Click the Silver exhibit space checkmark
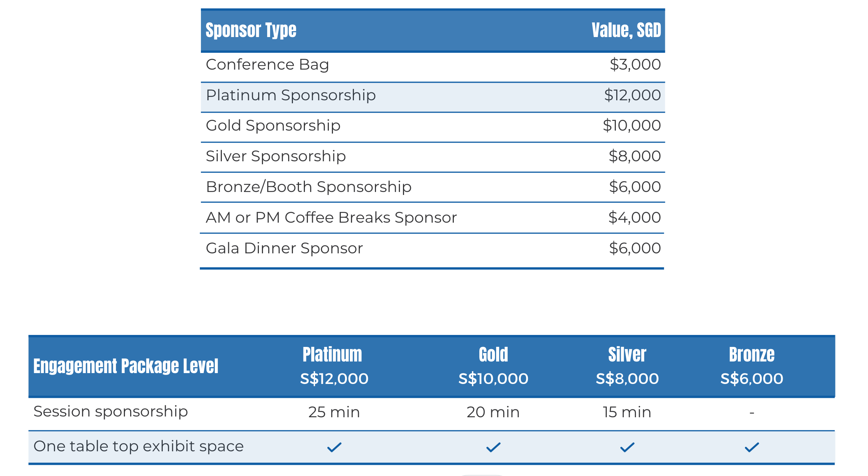 click(627, 447)
